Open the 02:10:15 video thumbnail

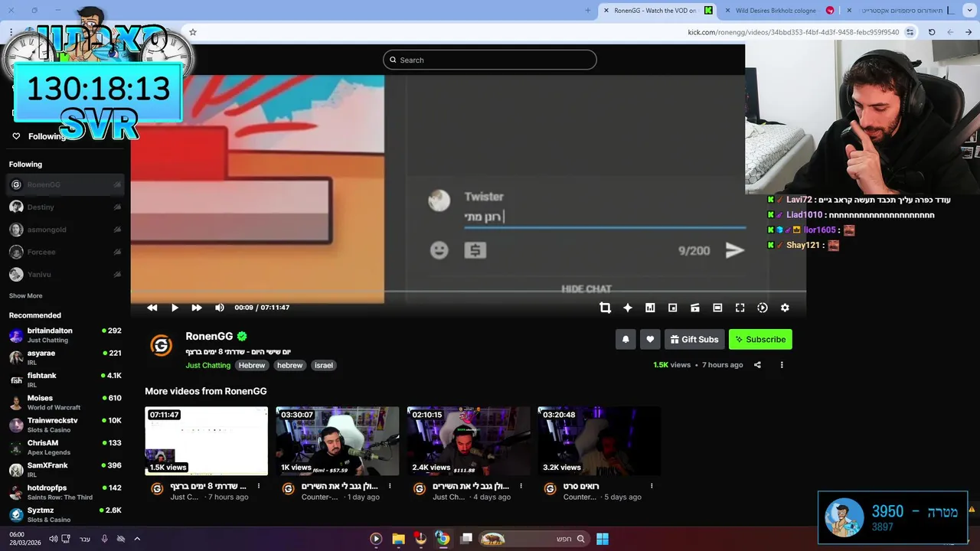[x=469, y=441]
